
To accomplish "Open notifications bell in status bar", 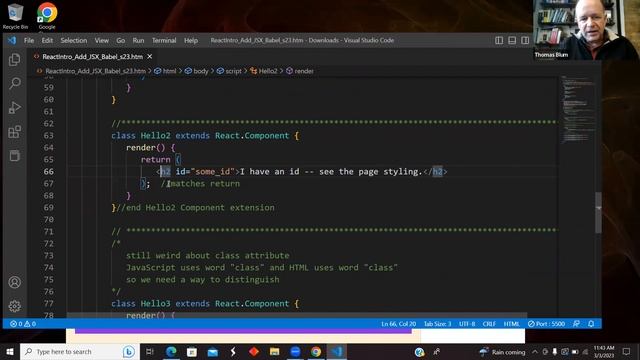I will [591, 324].
